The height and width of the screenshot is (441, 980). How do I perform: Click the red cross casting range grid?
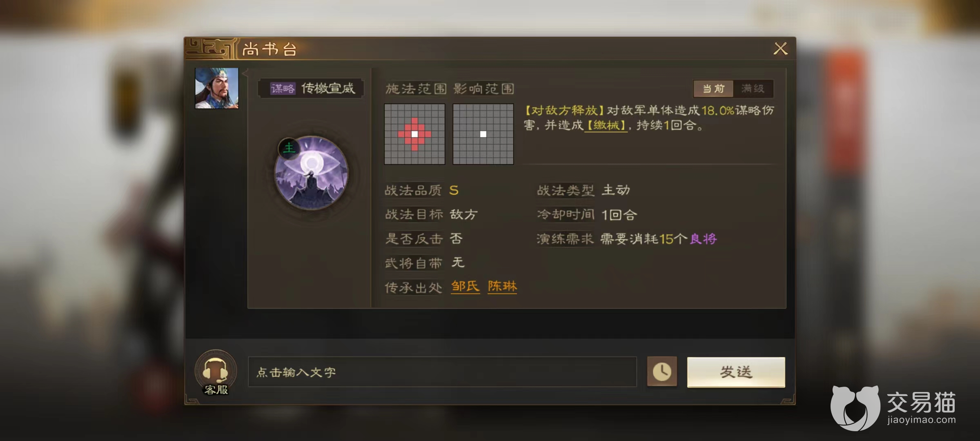click(x=414, y=134)
